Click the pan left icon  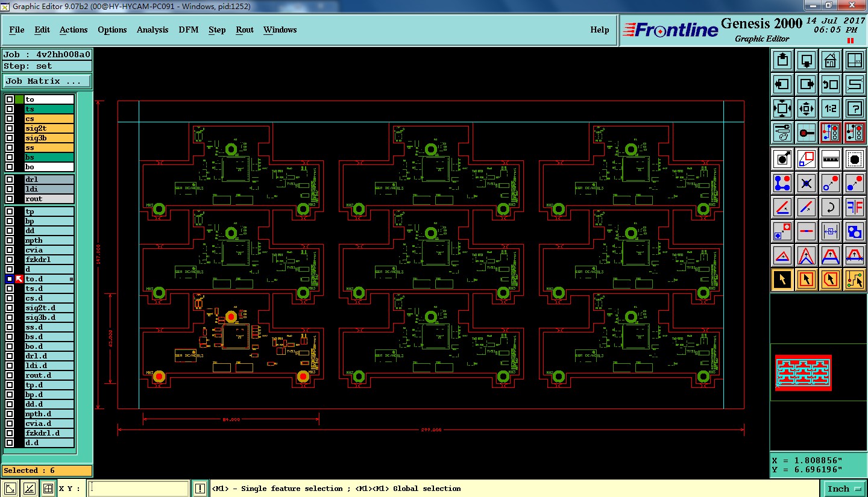click(x=782, y=84)
